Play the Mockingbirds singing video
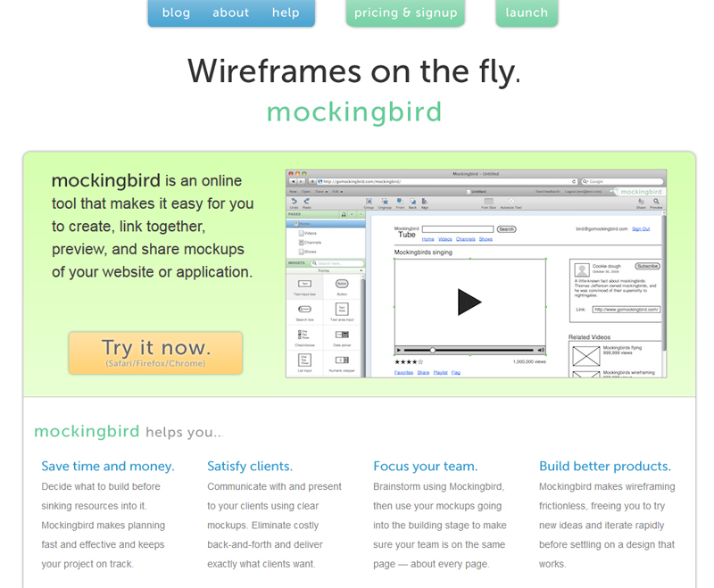The height and width of the screenshot is (588, 714). 469,302
